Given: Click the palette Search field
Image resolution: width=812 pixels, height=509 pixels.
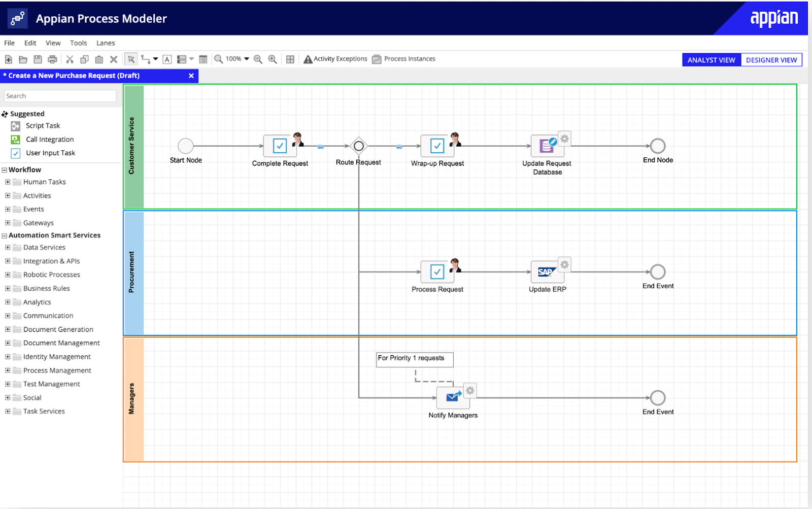Looking at the screenshot, I should pyautogui.click(x=60, y=96).
